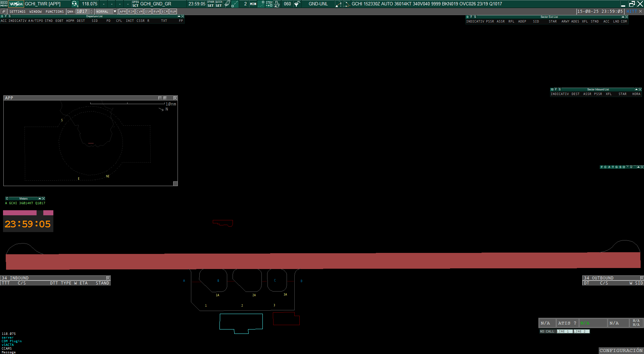Click the S button in Sector Exit List

pyautogui.click(x=475, y=17)
